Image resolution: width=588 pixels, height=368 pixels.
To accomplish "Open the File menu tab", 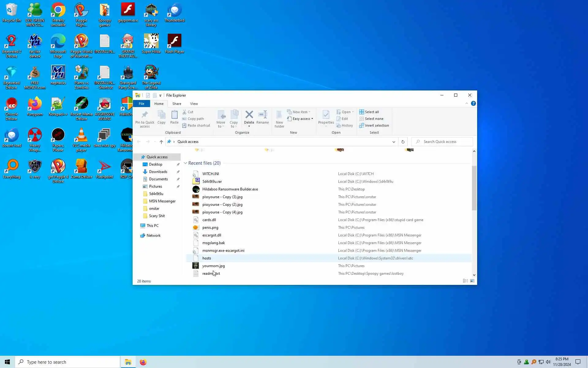I will 141,104.
